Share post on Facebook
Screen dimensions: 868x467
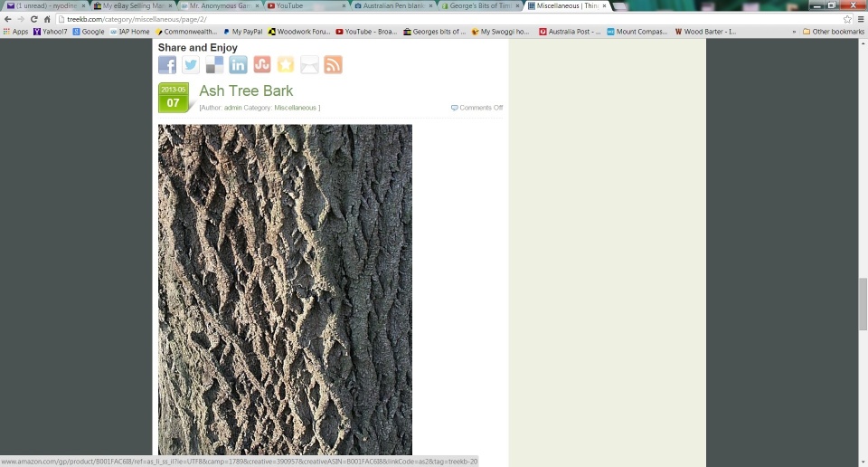pos(167,65)
